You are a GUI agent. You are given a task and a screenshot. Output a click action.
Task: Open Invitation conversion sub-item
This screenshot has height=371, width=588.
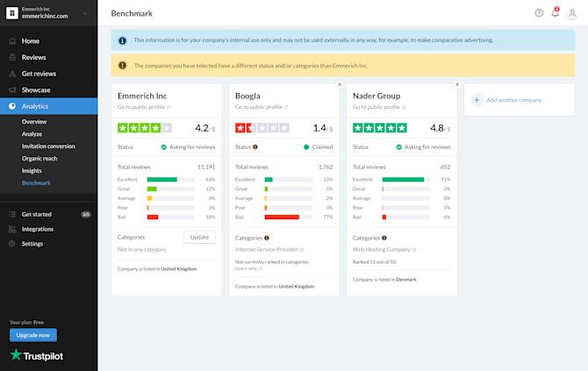pyautogui.click(x=48, y=146)
